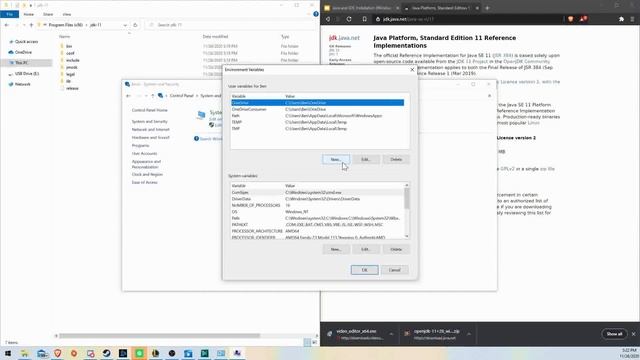Viewport: 640px width, 360px height.
Task: Sort by Date modified column in Explorer
Action: coord(215,36)
